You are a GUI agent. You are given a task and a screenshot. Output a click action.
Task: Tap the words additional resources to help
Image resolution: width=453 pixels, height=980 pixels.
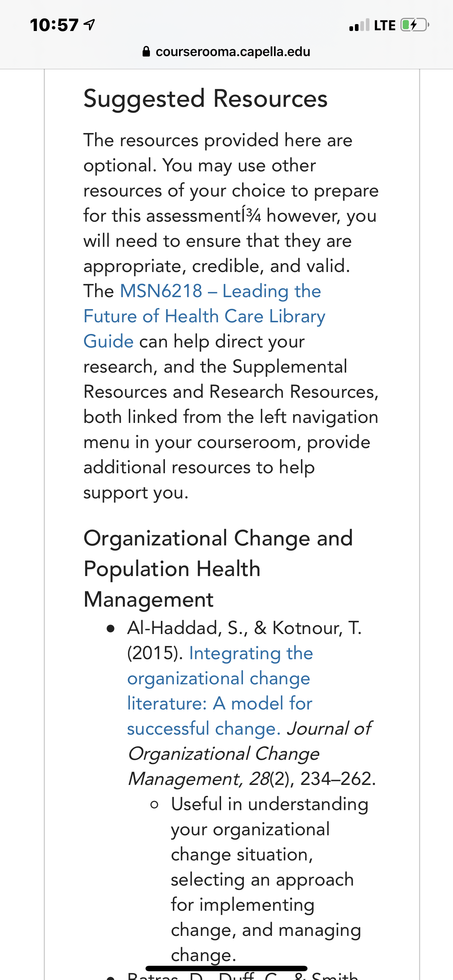199,467
